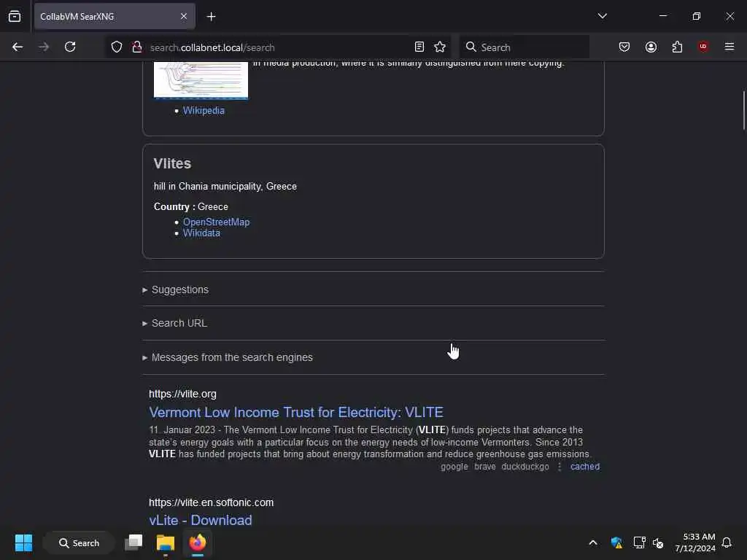
Task: Open the notifications bell icon
Action: click(x=727, y=542)
